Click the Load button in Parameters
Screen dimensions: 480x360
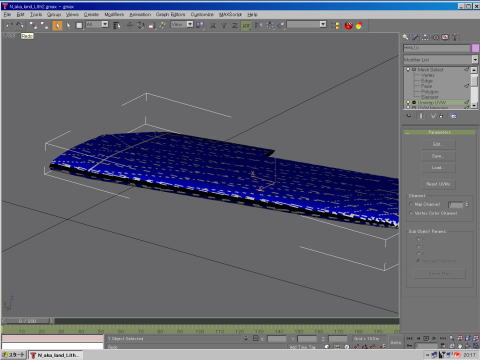pos(438,168)
